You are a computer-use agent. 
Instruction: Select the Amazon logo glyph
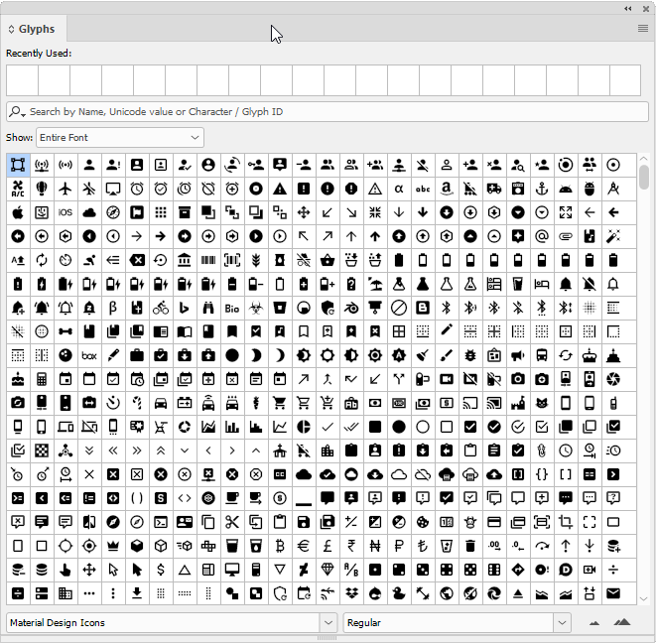coord(447,189)
